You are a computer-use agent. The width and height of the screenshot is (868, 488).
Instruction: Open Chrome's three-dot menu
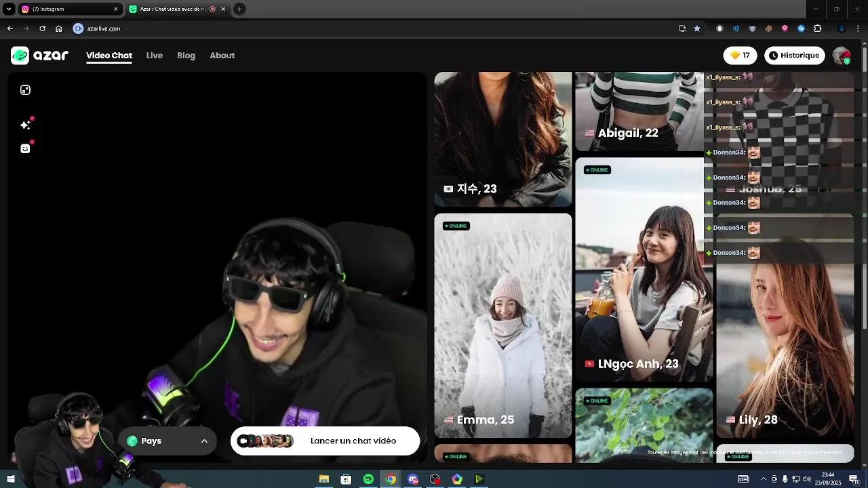(858, 28)
